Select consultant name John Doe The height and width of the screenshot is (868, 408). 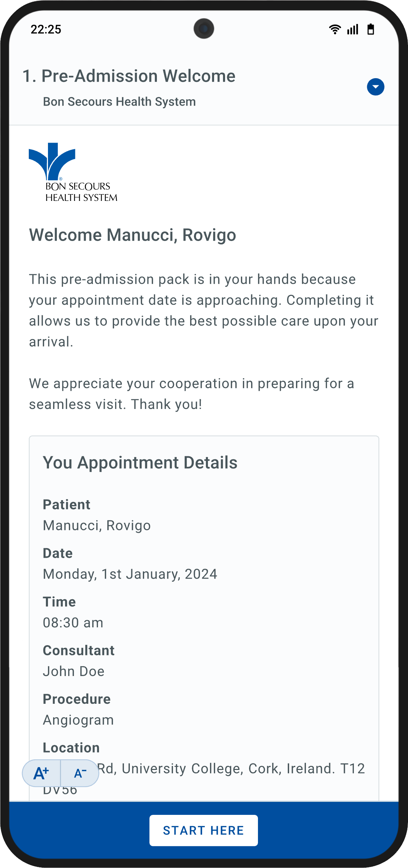(x=74, y=672)
